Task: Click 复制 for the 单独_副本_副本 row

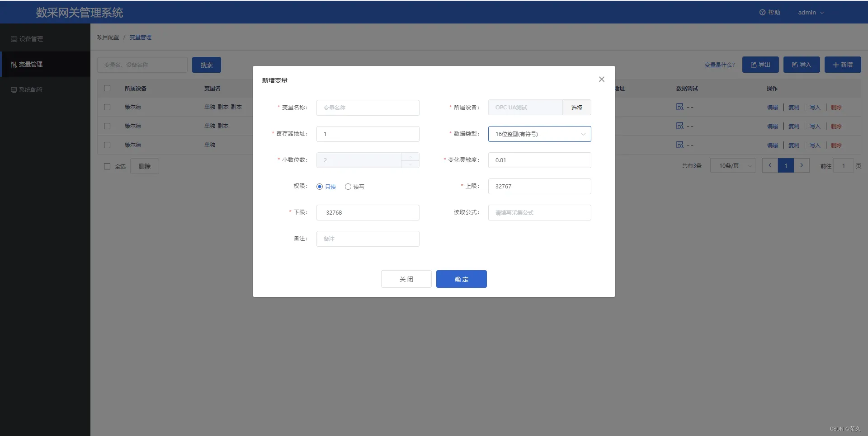Action: (794, 107)
